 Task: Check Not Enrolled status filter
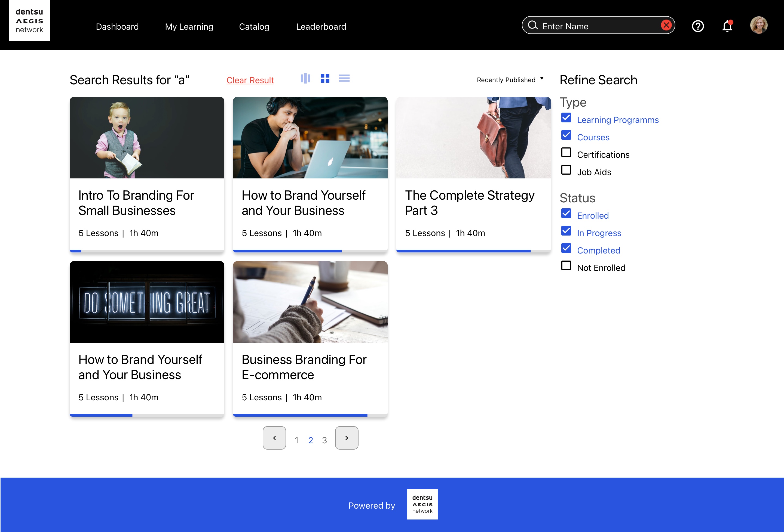(x=566, y=266)
